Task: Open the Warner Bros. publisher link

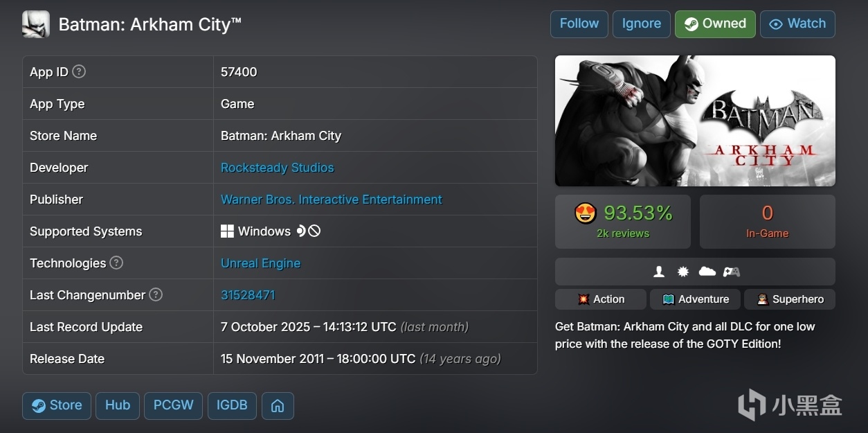Action: click(x=331, y=200)
